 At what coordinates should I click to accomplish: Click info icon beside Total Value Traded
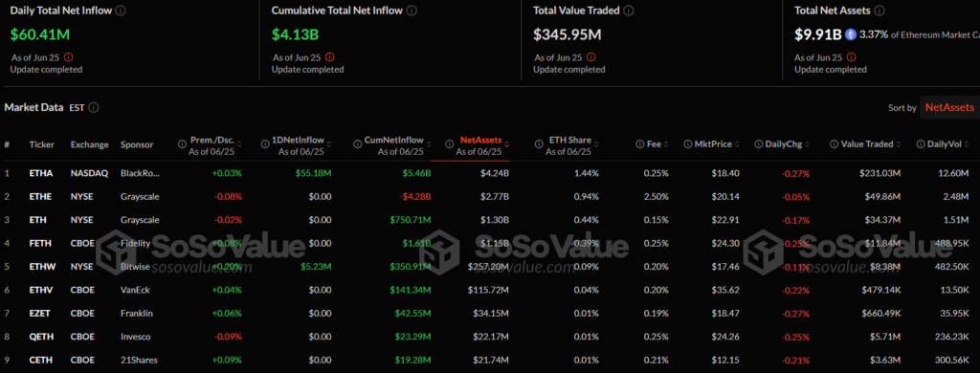coord(629,11)
